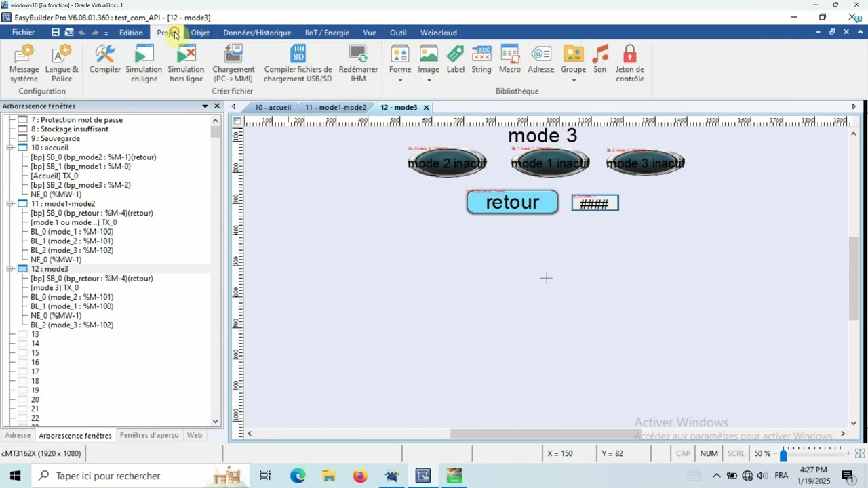Click the undo arrow in quick access bar

[82, 33]
